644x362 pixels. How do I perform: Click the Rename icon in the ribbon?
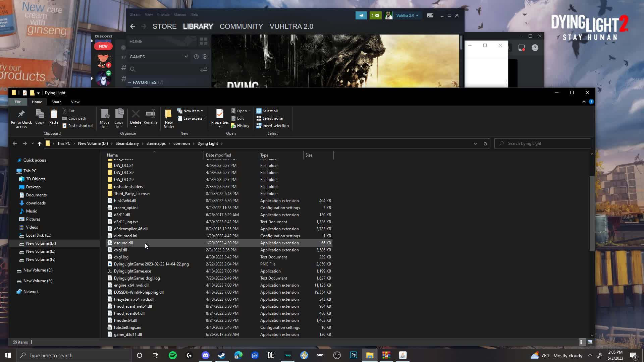pos(150,116)
